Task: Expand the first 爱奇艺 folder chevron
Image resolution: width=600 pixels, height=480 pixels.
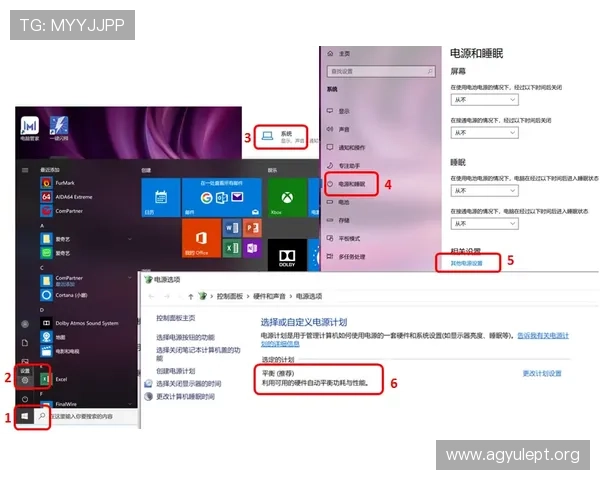Action: pos(130,239)
